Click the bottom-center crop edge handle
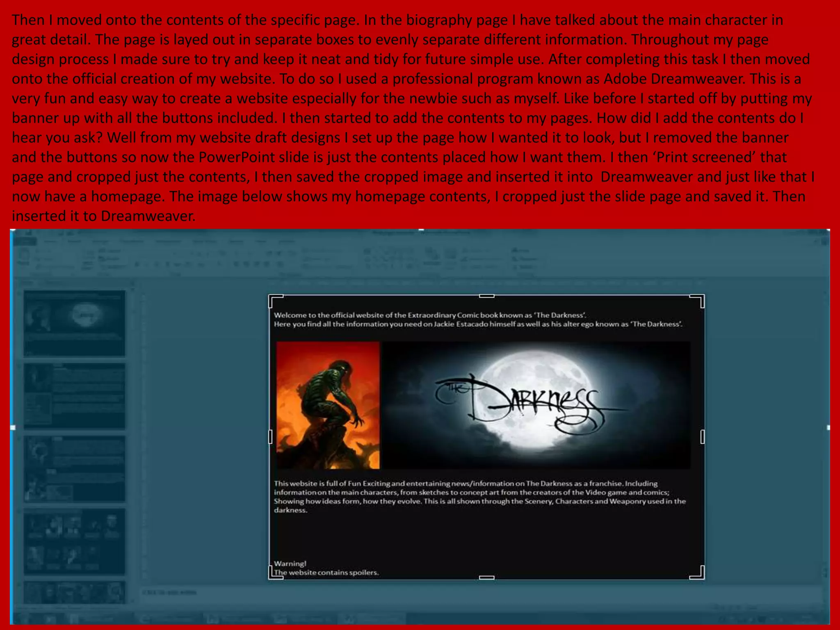 click(486, 577)
